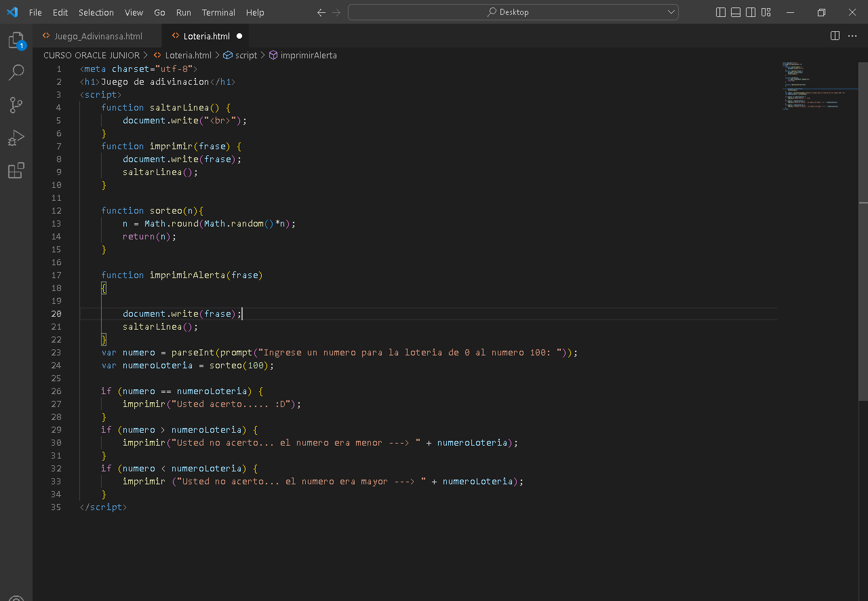
Task: Open the Edit menu
Action: point(60,12)
